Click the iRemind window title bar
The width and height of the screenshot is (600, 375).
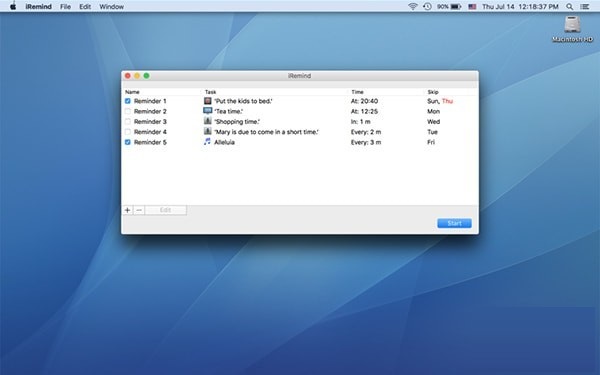300,76
